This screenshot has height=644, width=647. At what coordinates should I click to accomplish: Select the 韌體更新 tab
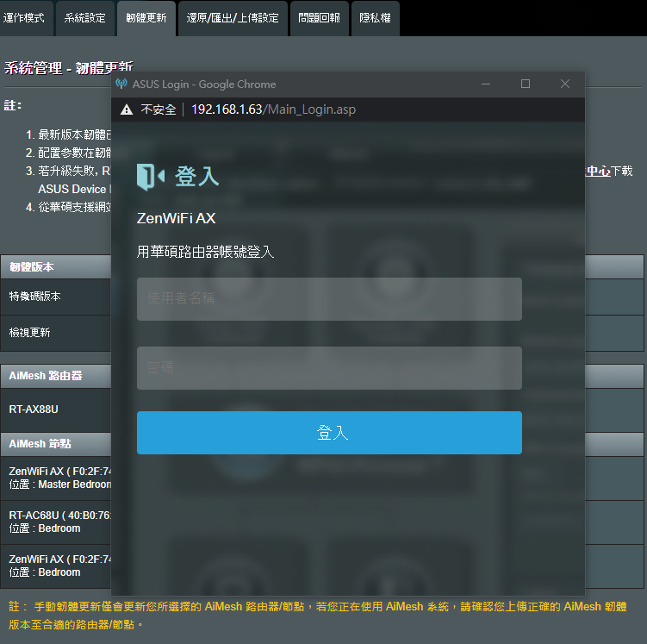(146, 18)
